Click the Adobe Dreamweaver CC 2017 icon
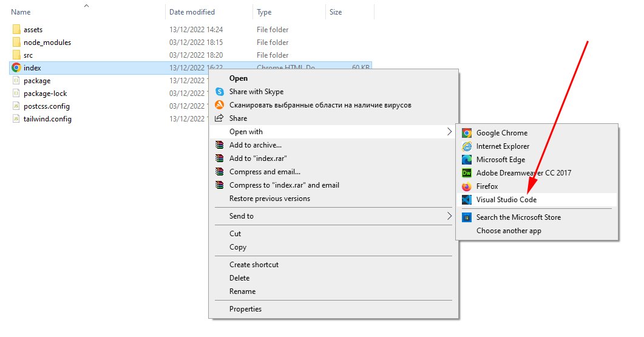Screen dimensions: 644x337 point(467,173)
